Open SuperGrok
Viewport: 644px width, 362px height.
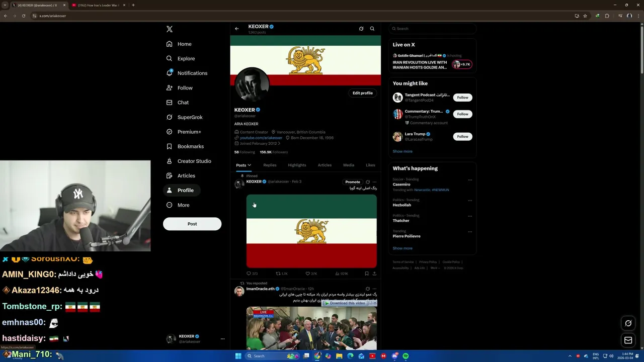pyautogui.click(x=184, y=117)
